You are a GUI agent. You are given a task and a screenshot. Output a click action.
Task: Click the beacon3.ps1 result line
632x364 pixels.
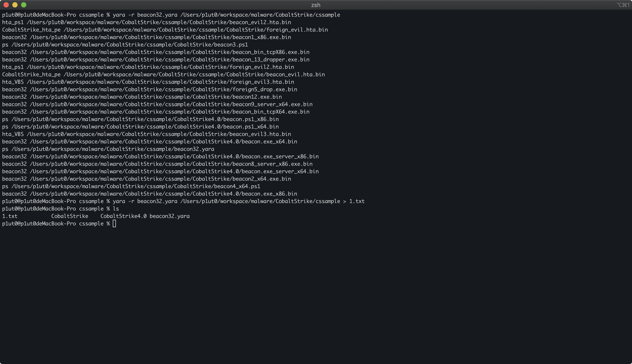coord(125,45)
